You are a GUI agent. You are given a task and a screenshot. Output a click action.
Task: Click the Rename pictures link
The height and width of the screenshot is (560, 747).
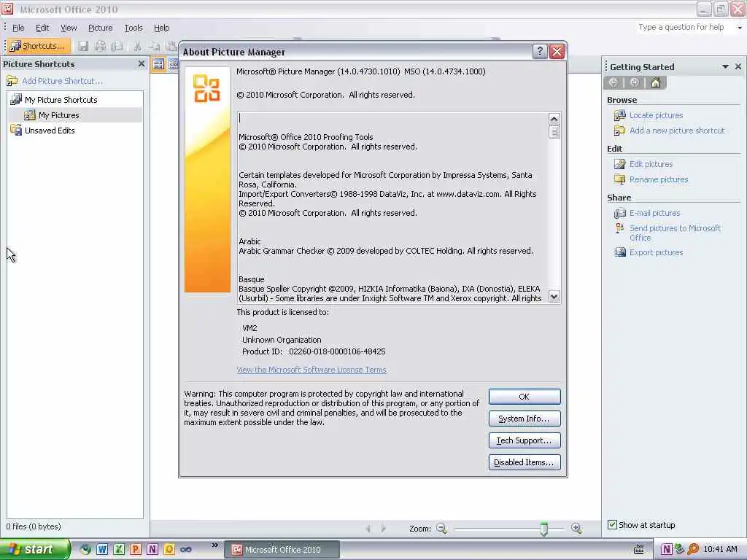659,179
